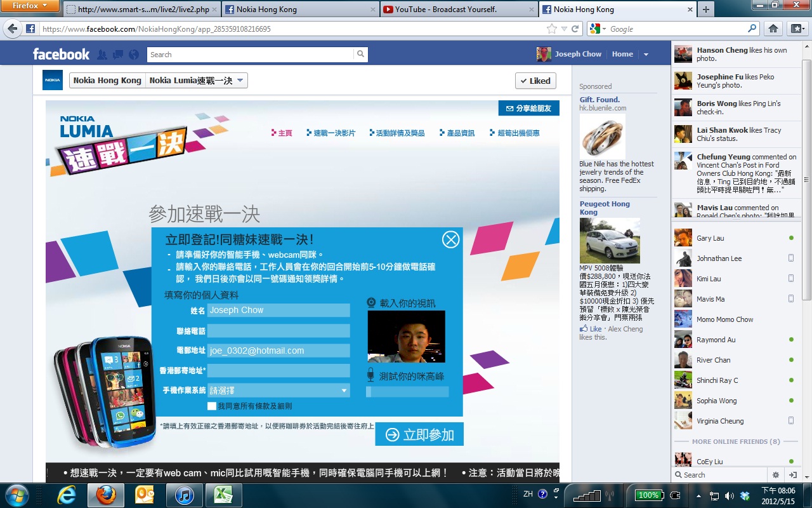Open the 手機作業系統 請選擇 dropdown
Viewport: 812px width, 508px height.
coord(278,391)
